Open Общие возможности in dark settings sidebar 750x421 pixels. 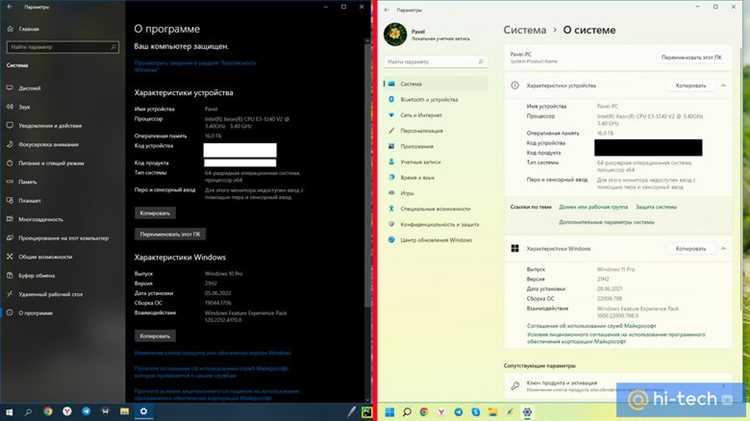(45, 257)
